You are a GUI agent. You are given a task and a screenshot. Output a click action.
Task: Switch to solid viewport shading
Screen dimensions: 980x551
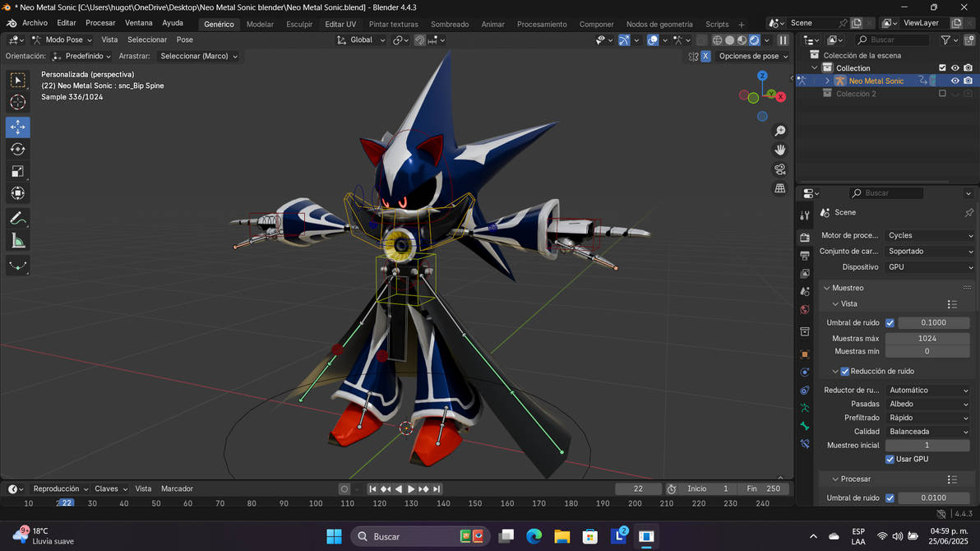[729, 40]
